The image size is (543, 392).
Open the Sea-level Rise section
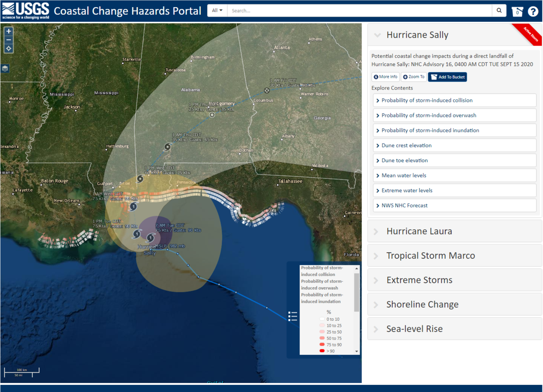click(455, 329)
